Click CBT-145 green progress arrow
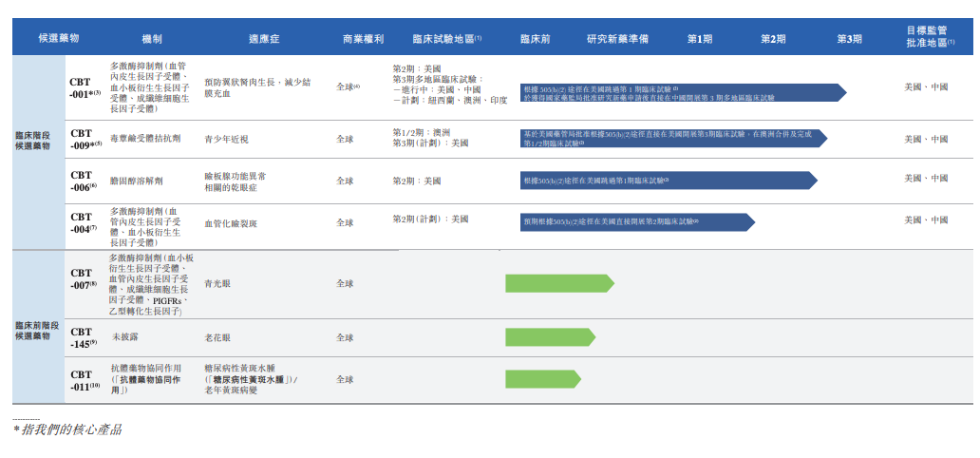This screenshot has height=458, width=980. click(x=551, y=337)
